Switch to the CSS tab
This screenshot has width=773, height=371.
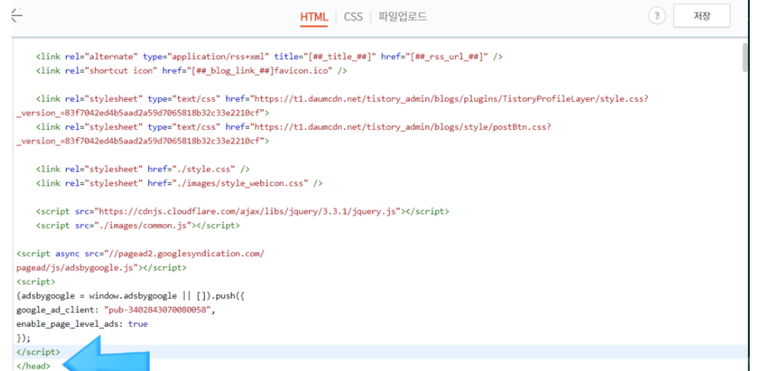point(353,17)
